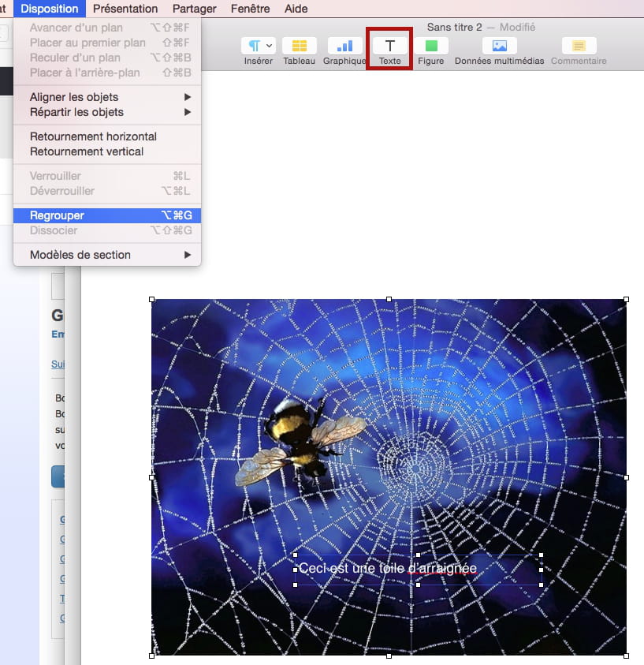This screenshot has height=665, width=644.
Task: Click Avancer d'un plan entry
Action: coord(107,28)
